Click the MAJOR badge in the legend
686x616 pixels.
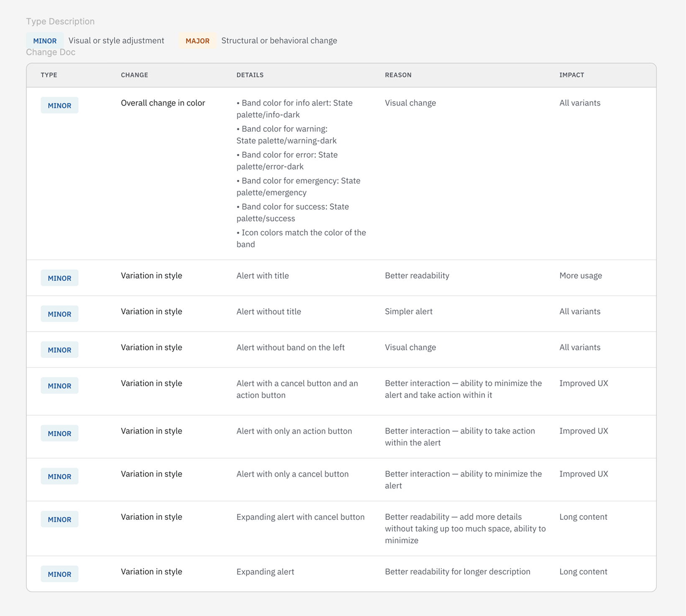[197, 41]
